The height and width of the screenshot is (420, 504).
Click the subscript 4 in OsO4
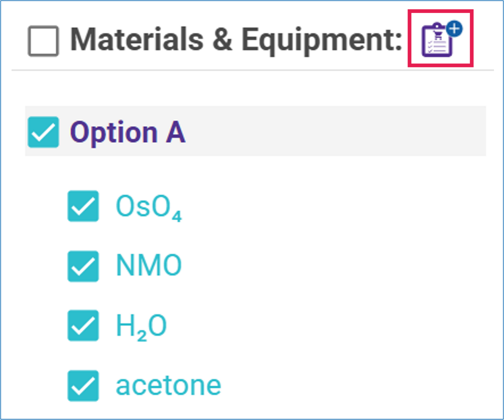(177, 216)
